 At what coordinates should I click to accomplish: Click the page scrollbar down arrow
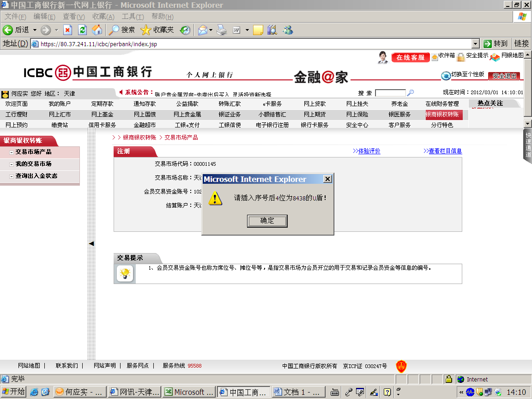coord(527,123)
